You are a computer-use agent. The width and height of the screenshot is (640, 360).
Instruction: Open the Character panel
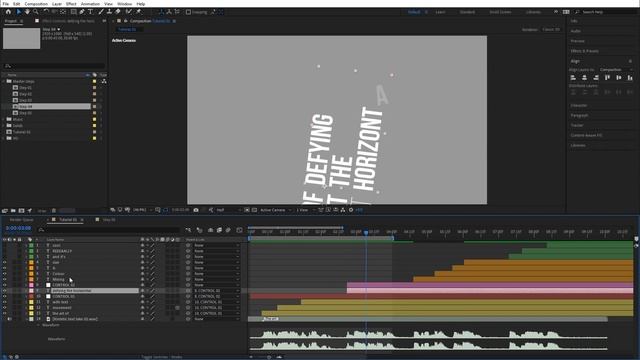click(x=579, y=105)
